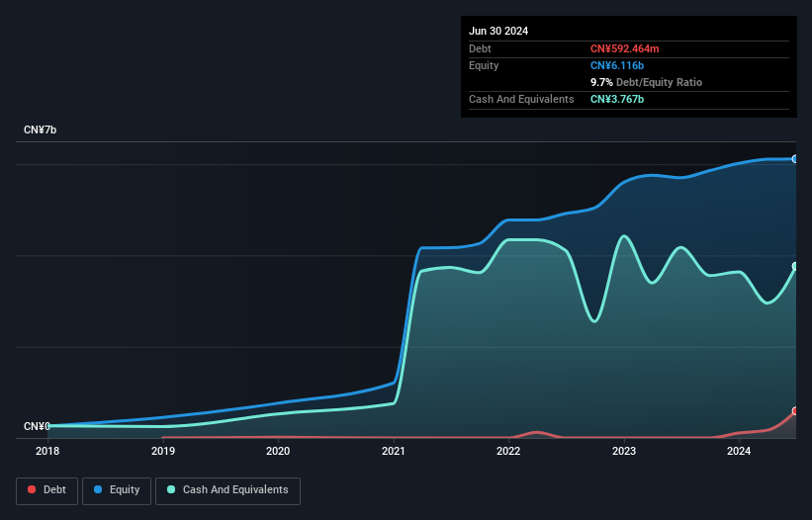Click the 2021 x-axis label

(394, 451)
